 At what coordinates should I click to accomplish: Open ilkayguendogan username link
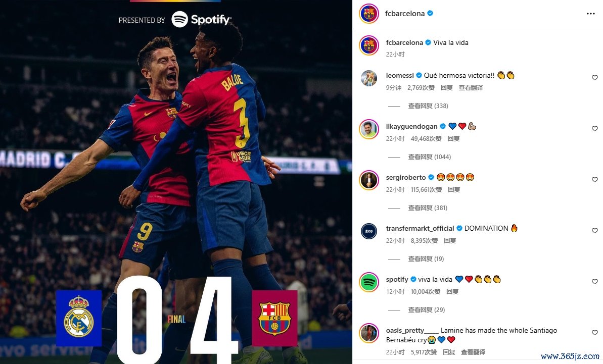(411, 127)
